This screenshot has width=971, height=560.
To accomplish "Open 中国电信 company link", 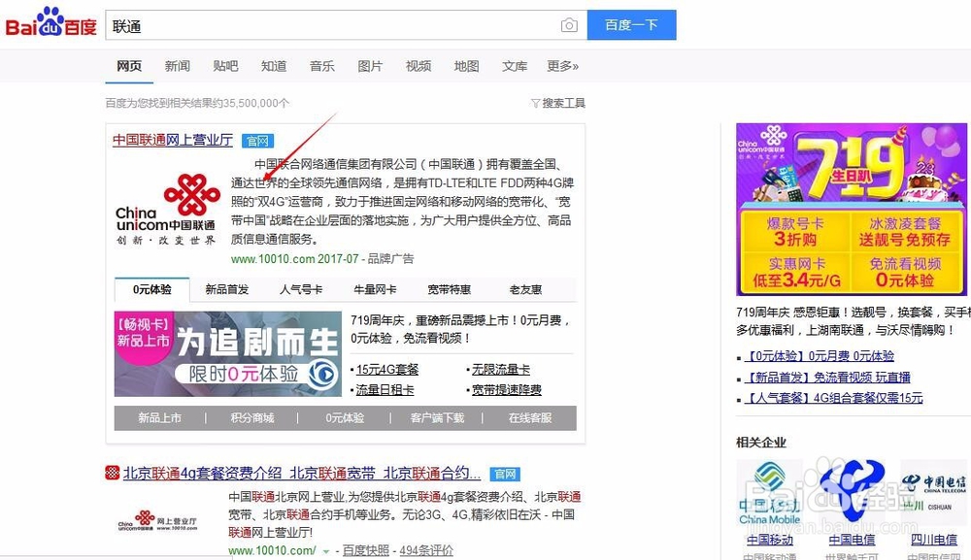I will coord(853,541).
